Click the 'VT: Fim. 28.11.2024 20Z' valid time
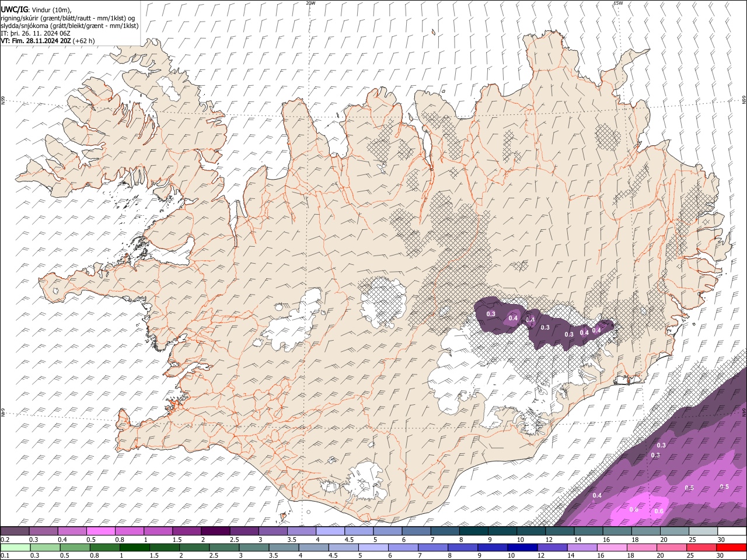Viewport: 747px width, 560px height. (36, 41)
